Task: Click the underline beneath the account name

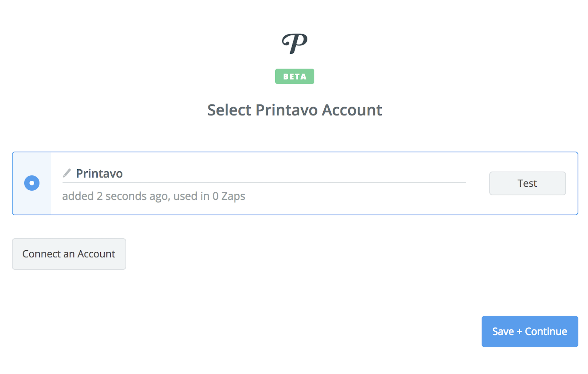Action: tap(264, 183)
